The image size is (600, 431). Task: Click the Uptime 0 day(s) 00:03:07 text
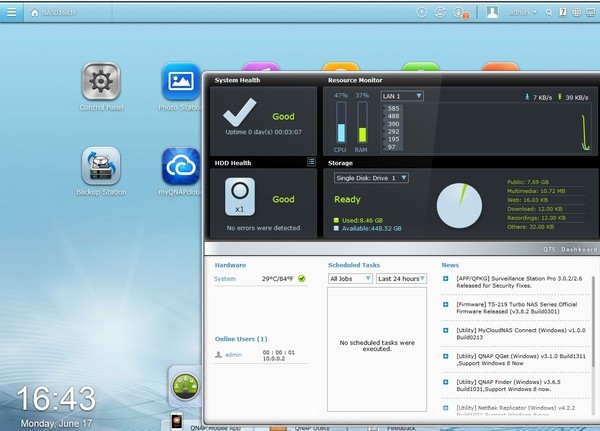(263, 132)
